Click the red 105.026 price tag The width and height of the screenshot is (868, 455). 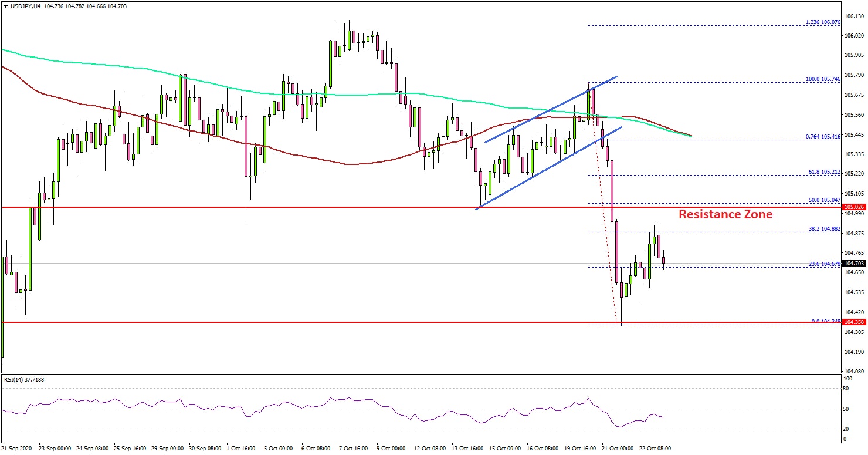pyautogui.click(x=853, y=207)
